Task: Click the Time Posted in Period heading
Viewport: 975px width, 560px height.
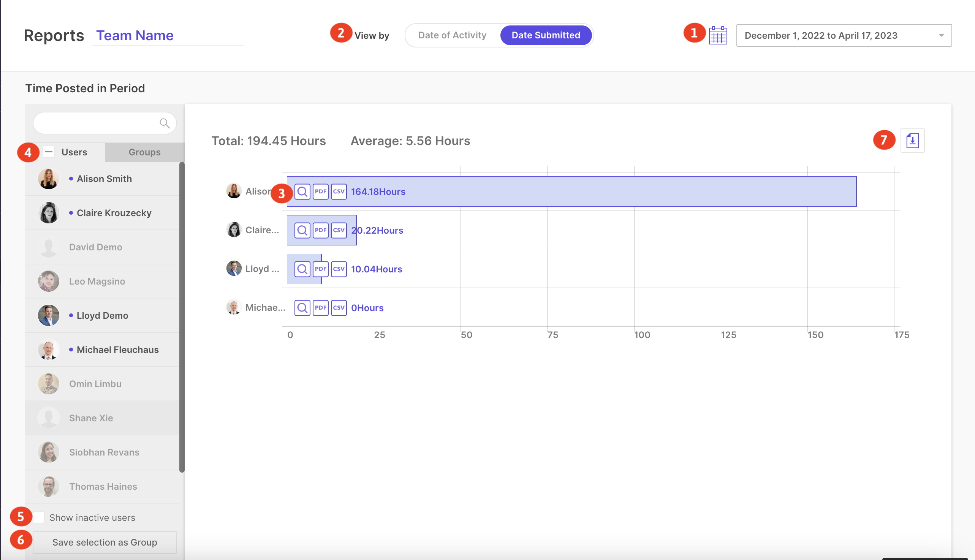Action: click(x=85, y=89)
